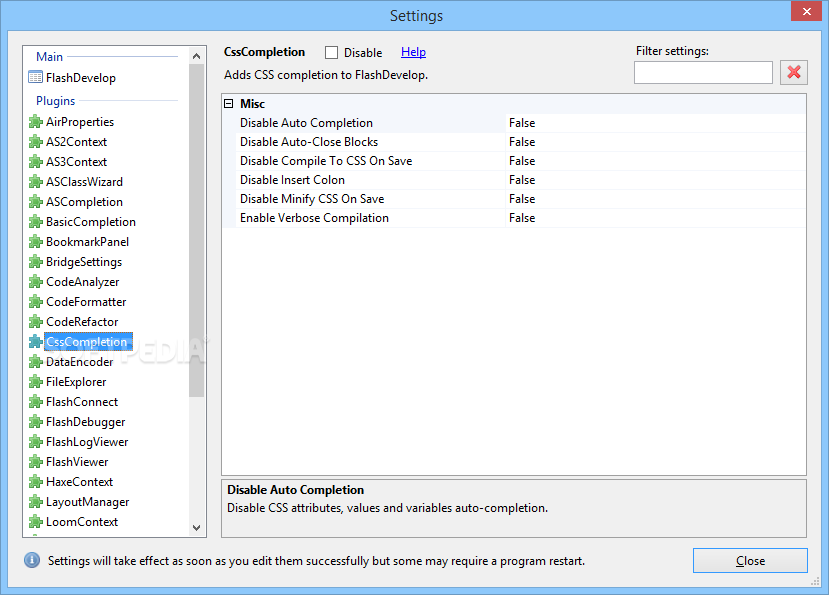Click the BasicCompletion plugin puzzle icon
Screen dimensions: 829x595
click(x=35, y=222)
